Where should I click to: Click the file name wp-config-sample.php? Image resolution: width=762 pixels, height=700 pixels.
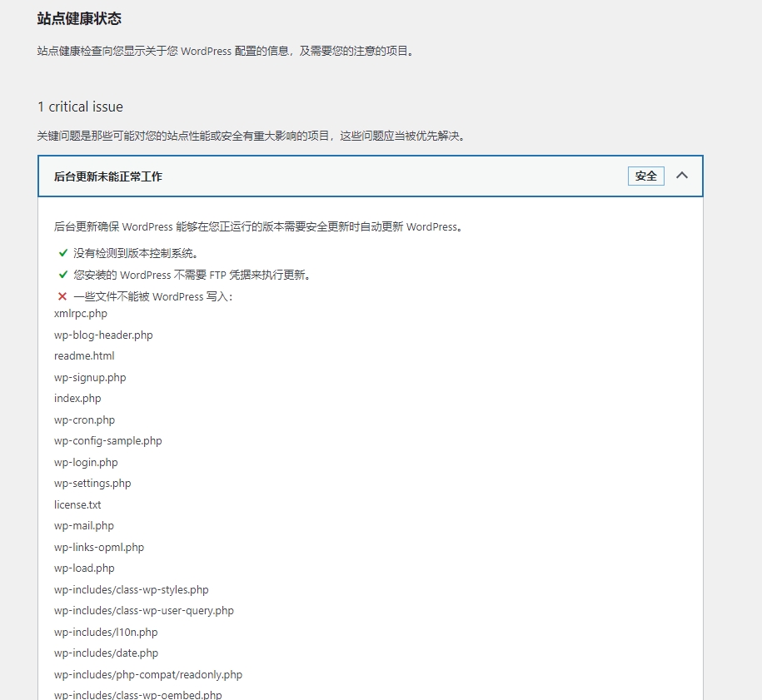[108, 440]
